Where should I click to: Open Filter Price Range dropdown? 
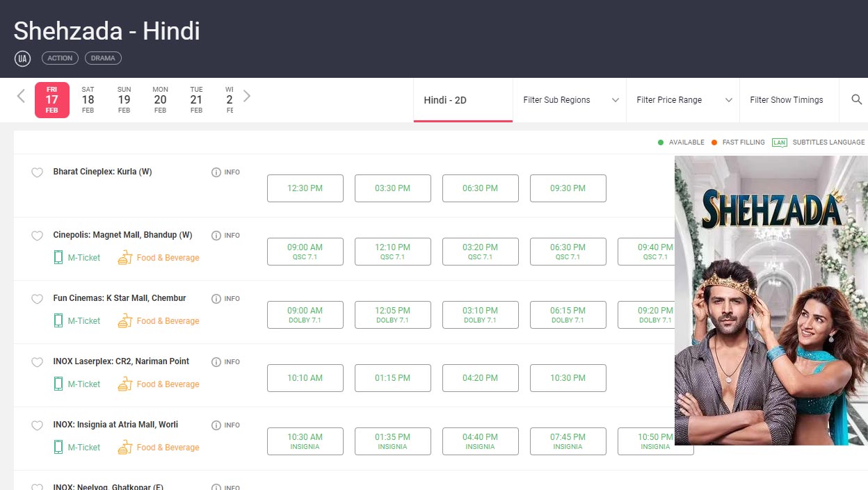(x=683, y=100)
